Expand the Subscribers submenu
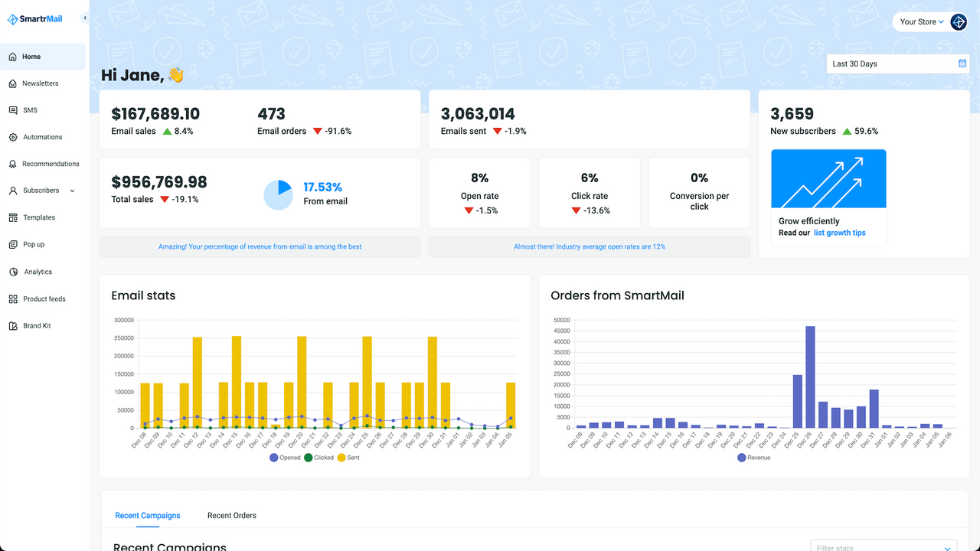The image size is (980, 551). click(73, 191)
